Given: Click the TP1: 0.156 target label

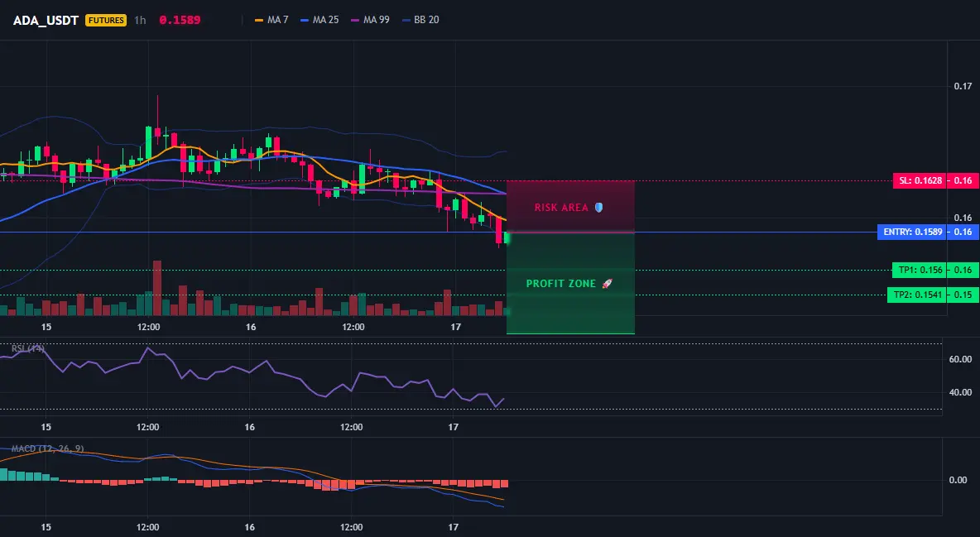Looking at the screenshot, I should tap(920, 270).
